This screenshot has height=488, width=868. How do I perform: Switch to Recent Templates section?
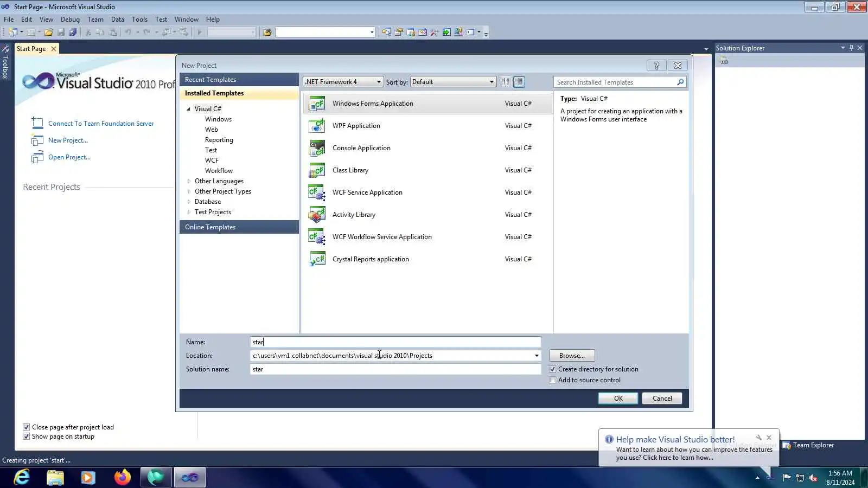(x=239, y=80)
